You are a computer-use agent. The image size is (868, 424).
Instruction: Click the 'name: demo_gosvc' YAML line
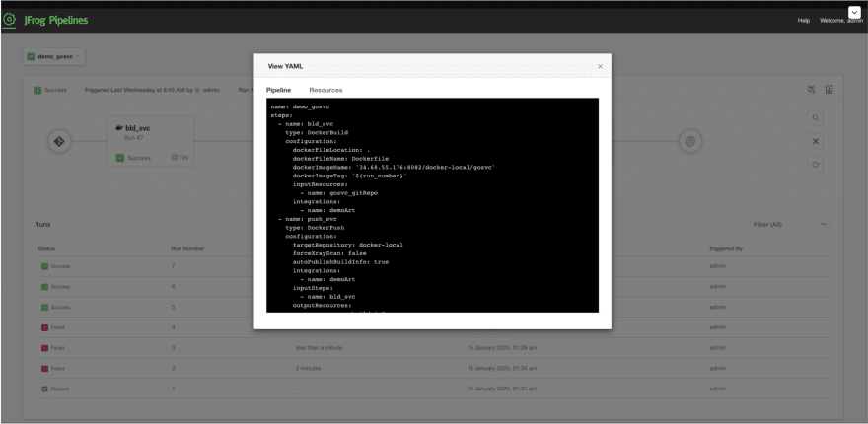301,106
